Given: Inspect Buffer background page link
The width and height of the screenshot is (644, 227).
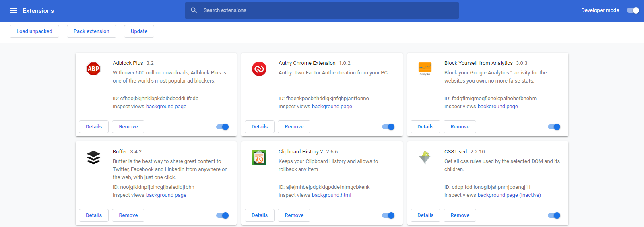Looking at the screenshot, I should tap(166, 195).
